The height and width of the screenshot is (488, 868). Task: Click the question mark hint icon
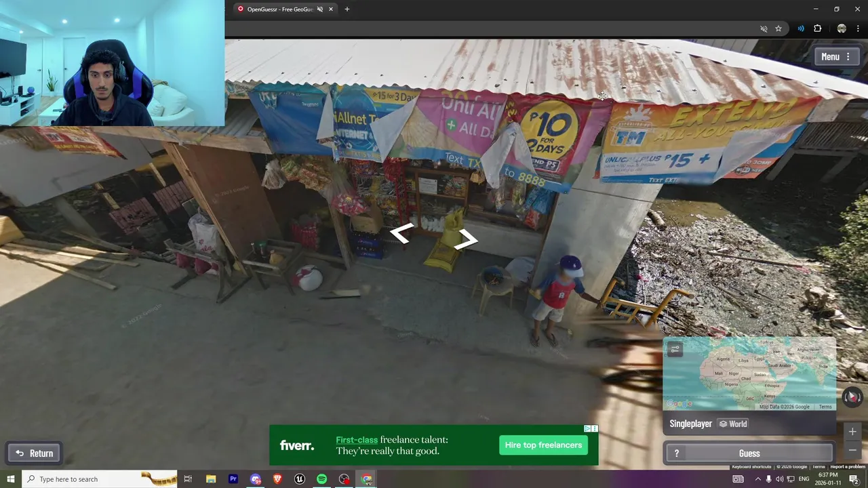676,453
